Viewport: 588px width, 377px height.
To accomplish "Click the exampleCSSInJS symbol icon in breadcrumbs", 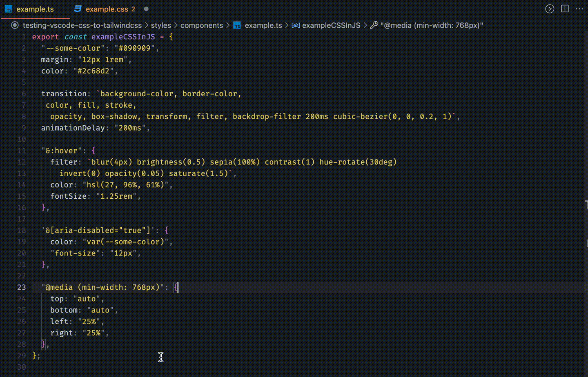I will 296,25.
